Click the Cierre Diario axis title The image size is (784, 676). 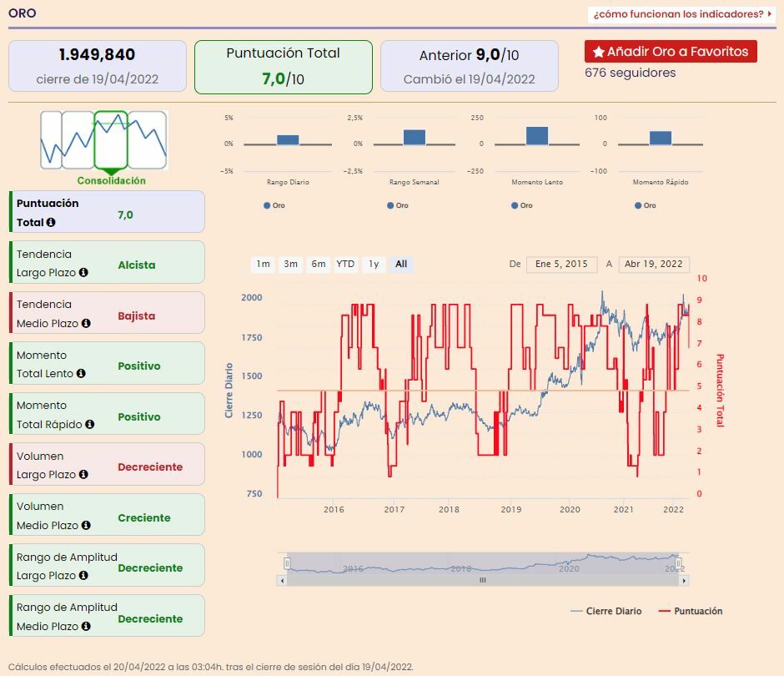[229, 391]
